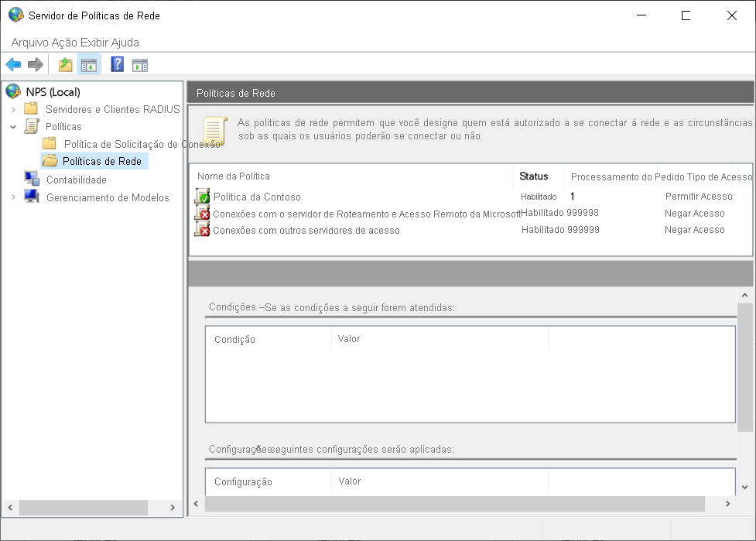Click Permitir Acesso value of Contoso policy

[699, 197]
